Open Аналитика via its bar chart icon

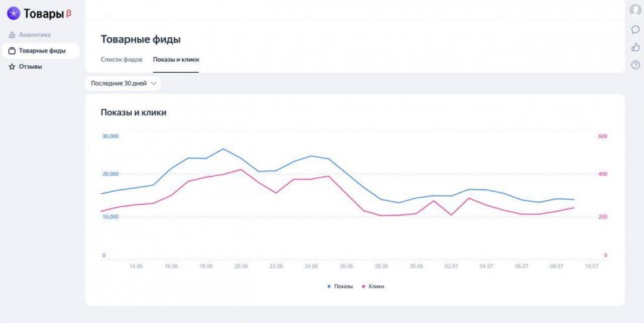click(11, 35)
